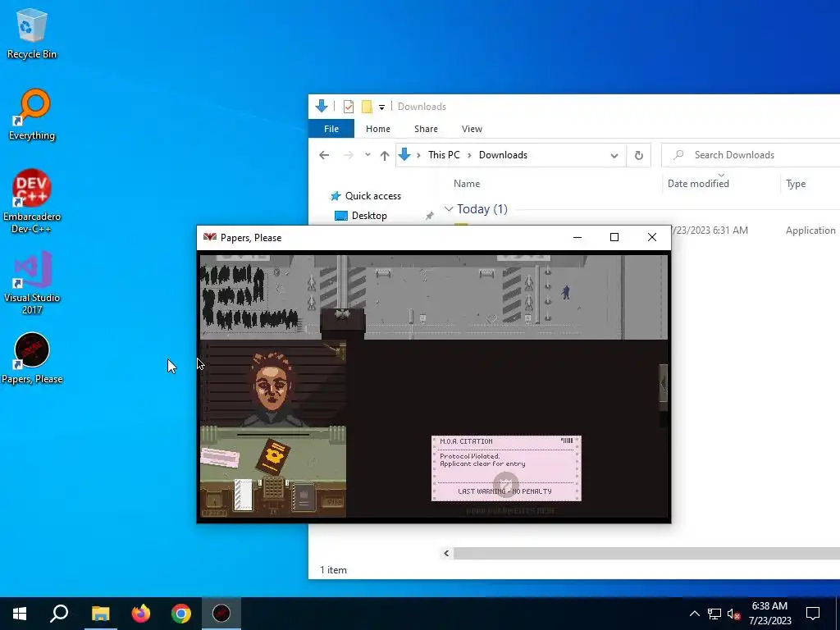
Task: Click Papers, Please taskbar button
Action: point(221,614)
